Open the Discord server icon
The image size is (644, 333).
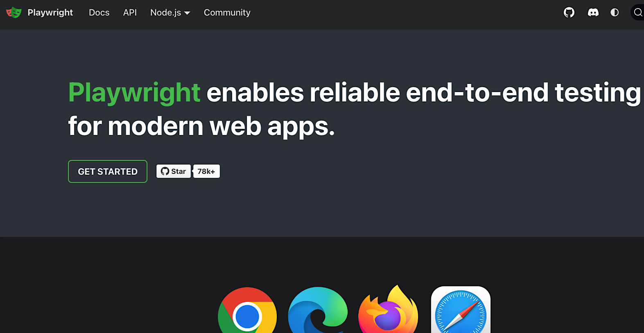(593, 13)
